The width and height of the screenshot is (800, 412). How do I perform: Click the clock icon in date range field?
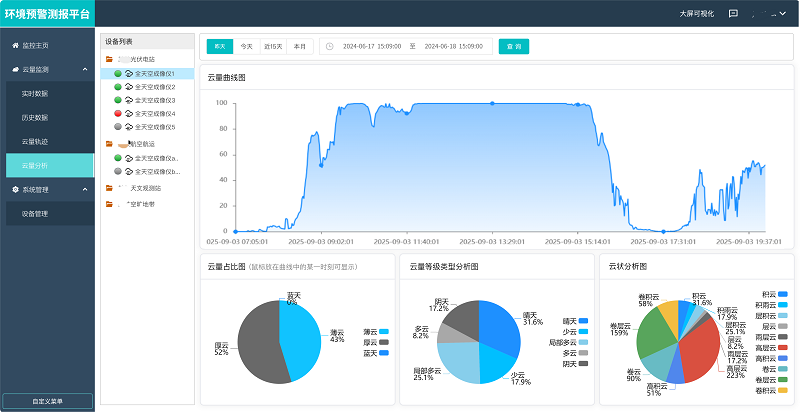pyautogui.click(x=330, y=46)
